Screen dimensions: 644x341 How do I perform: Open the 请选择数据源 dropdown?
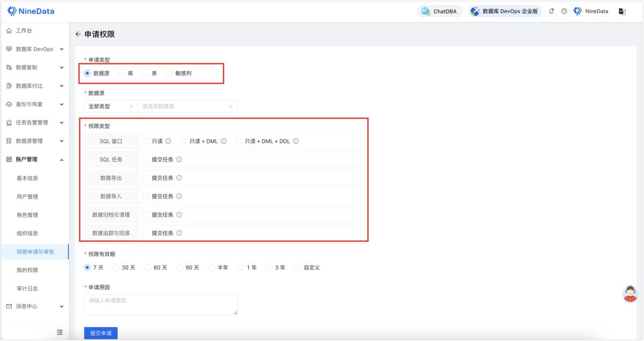[x=187, y=106]
